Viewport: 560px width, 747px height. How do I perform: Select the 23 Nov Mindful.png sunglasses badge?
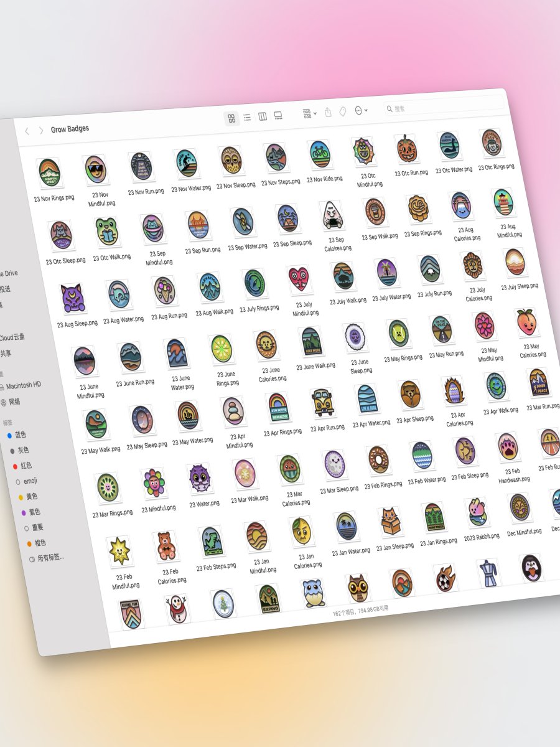[x=95, y=170]
